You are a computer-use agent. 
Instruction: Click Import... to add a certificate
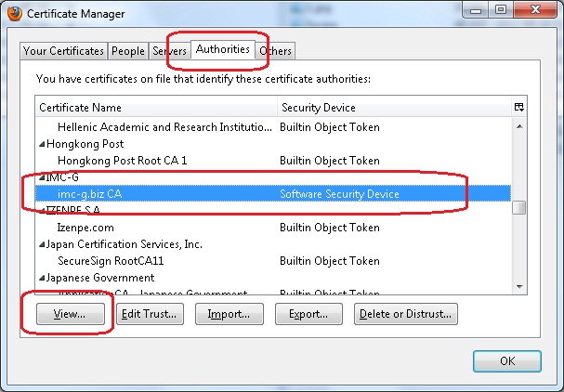pyautogui.click(x=230, y=315)
